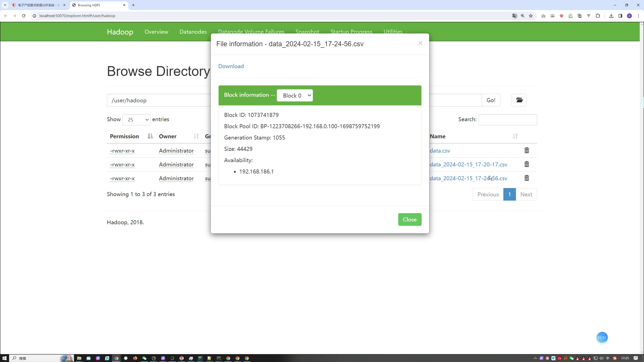Image resolution: width=644 pixels, height=362 pixels.
Task: Click the Hadoop logo/home icon
Action: point(120,32)
